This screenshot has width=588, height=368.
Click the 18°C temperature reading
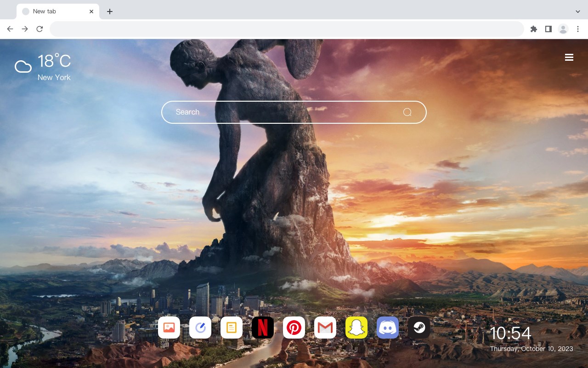(x=54, y=61)
